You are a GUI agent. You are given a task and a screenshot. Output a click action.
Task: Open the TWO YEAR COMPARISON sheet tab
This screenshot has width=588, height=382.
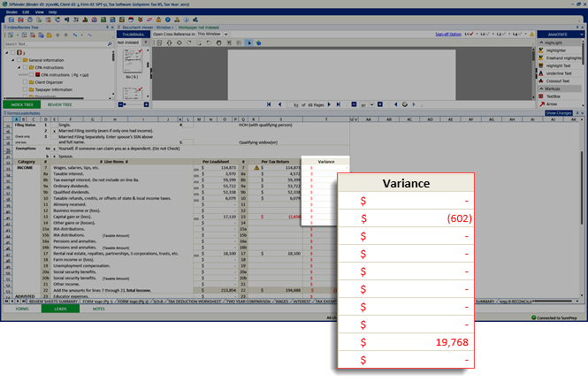[x=248, y=302]
